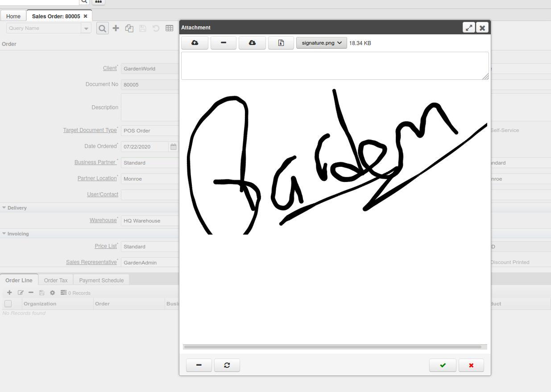This screenshot has width=551, height=392.
Task: Open the Payment Schedule tab
Action: (x=101, y=281)
